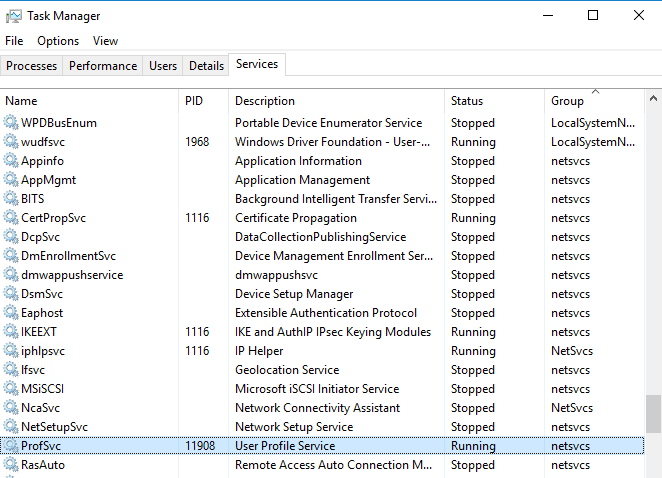
Task: Click the gear icon beside Appinfo
Action: [x=11, y=160]
